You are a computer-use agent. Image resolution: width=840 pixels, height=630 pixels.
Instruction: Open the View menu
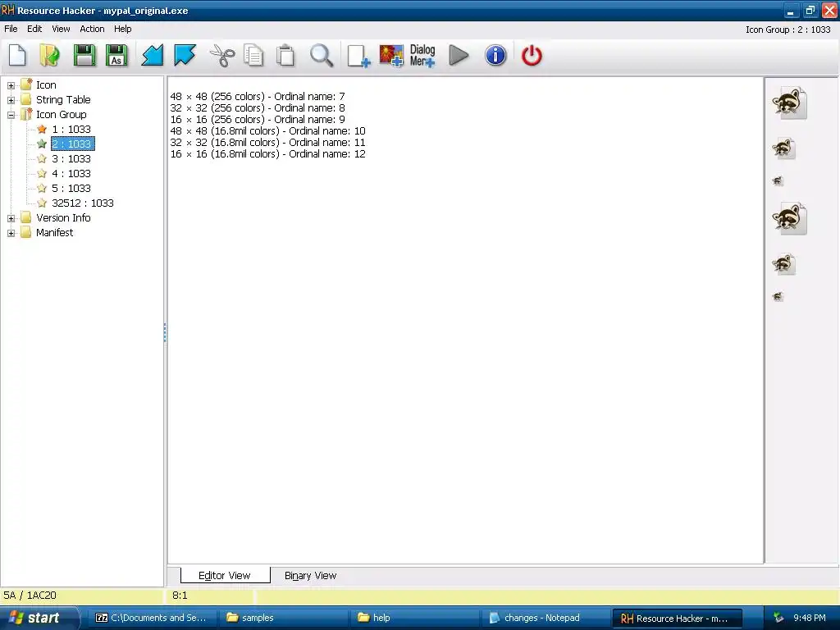click(61, 29)
